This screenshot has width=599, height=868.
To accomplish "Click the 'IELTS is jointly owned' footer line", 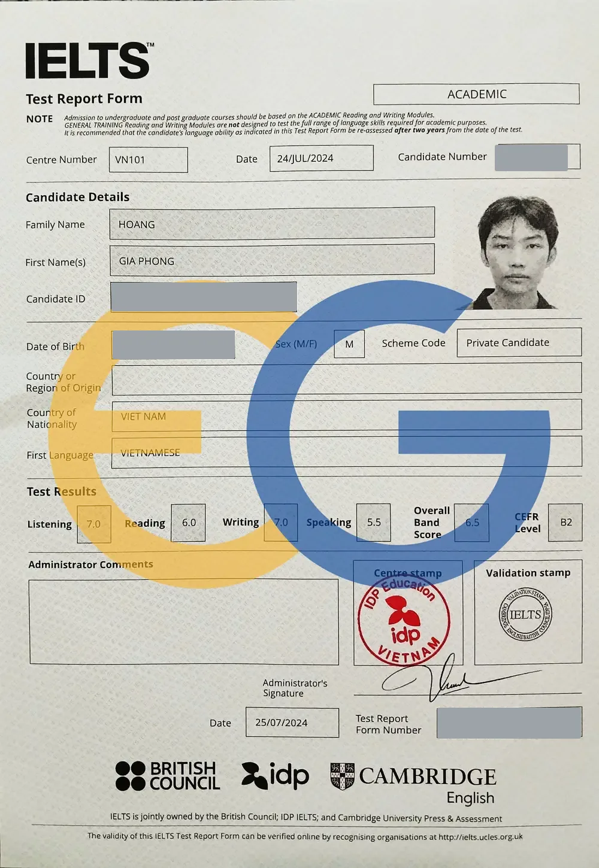I will (x=305, y=818).
